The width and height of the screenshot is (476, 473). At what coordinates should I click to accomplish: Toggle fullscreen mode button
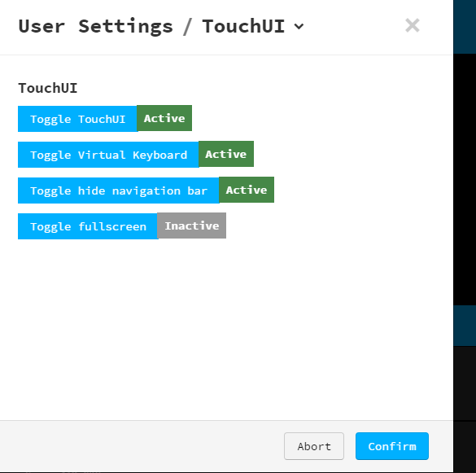tap(88, 226)
